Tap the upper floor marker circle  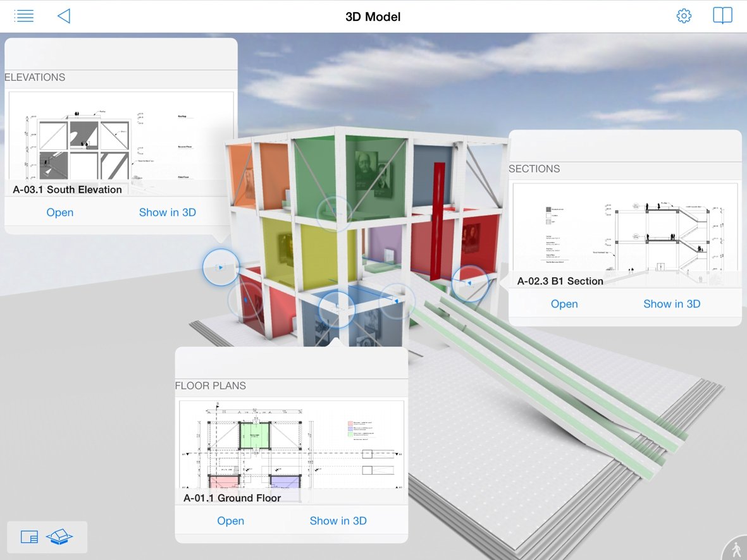(335, 212)
